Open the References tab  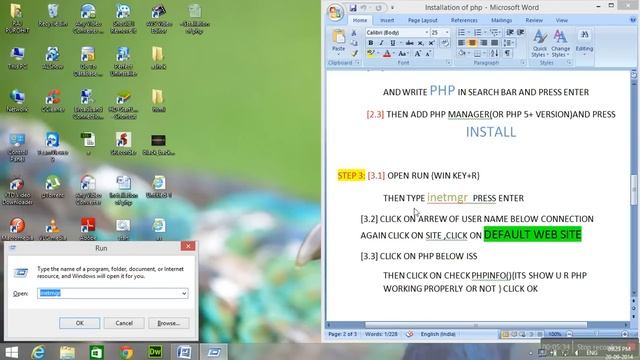click(464, 20)
